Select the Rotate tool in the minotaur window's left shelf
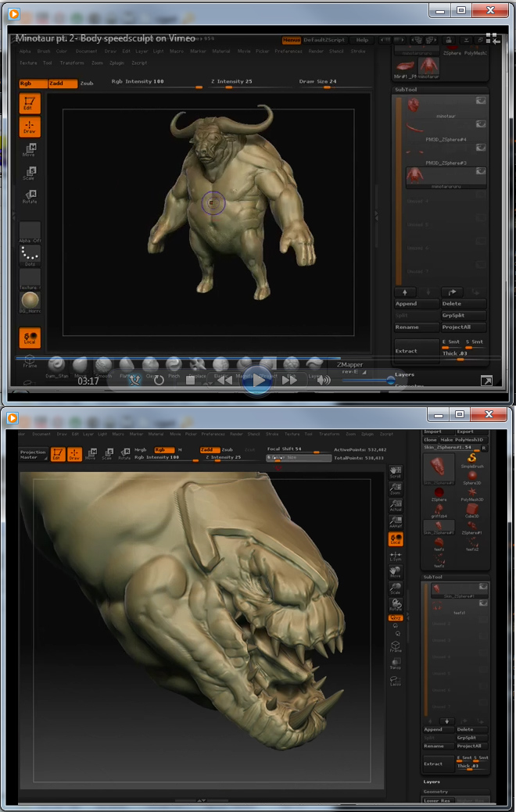516x812 pixels. pyautogui.click(x=30, y=196)
